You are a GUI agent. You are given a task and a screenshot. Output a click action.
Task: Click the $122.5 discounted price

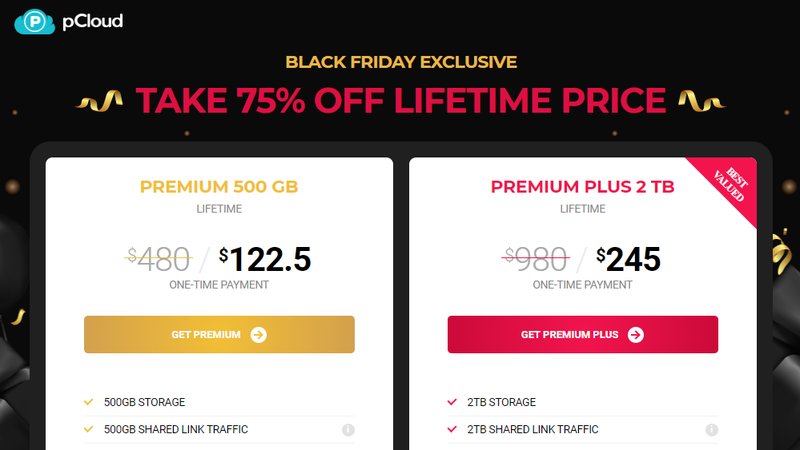[x=265, y=259]
